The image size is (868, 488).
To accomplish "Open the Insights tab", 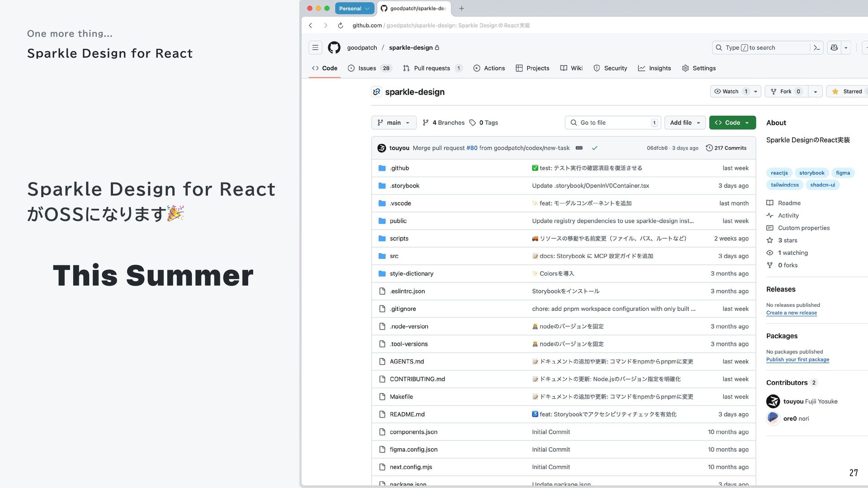I will point(654,68).
